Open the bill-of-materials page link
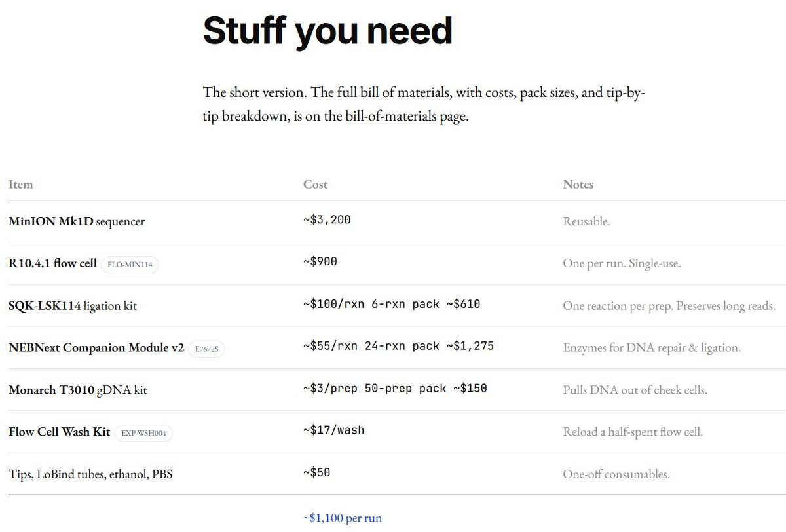The width and height of the screenshot is (786, 532). click(390, 117)
